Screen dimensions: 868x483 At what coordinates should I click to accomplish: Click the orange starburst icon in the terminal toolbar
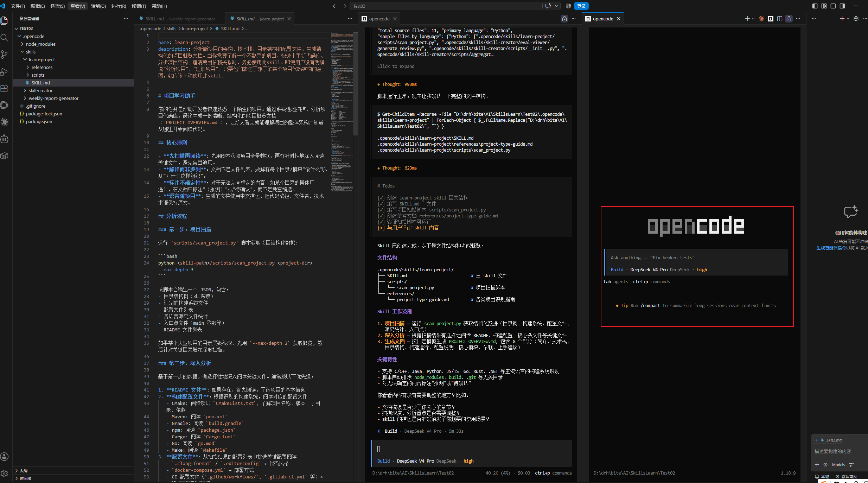(x=761, y=19)
